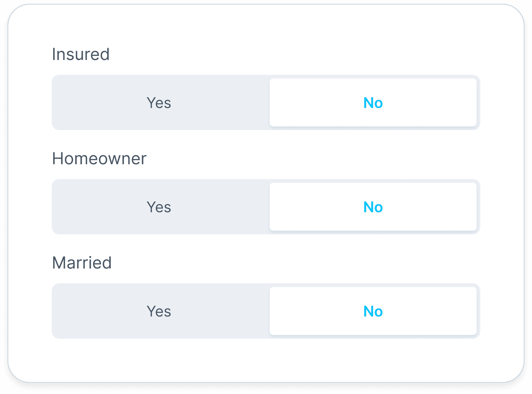Screen dimensions: 532x394
Task: Set marital status to married
Action: pyautogui.click(x=159, y=311)
